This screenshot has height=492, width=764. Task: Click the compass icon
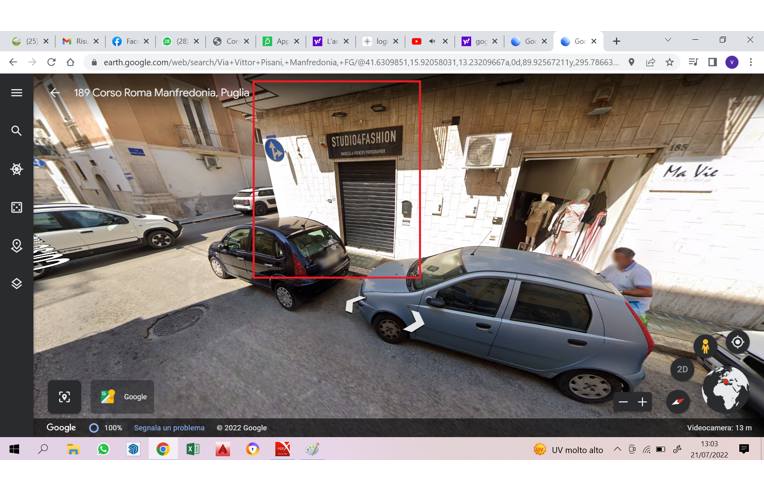point(678,401)
